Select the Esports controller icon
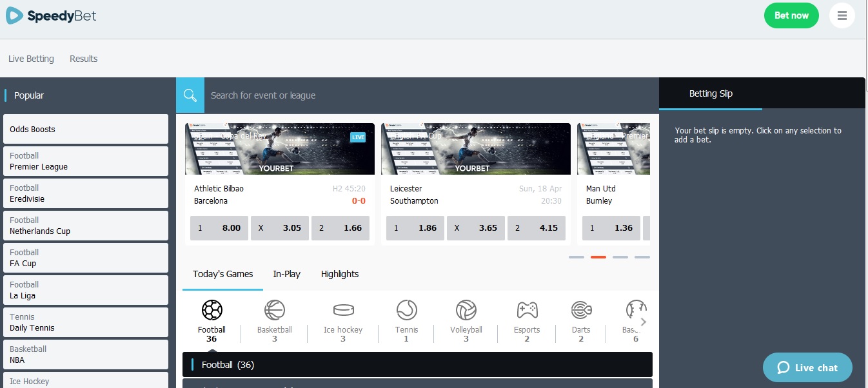868x388 pixels. click(527, 311)
